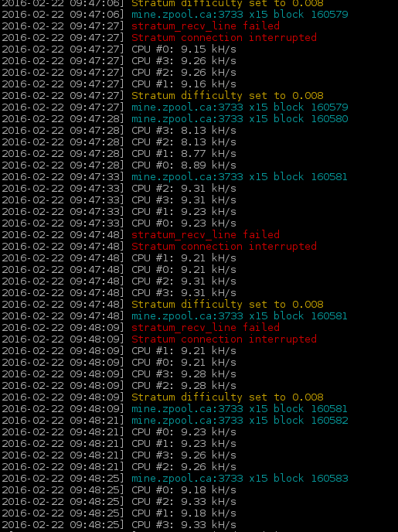Select 09:48:09 'Stratum difficulty set to 0.008' line

[x=227, y=397]
